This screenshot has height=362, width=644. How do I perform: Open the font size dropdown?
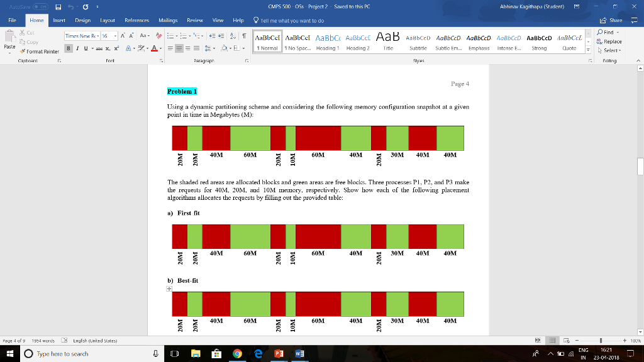(115, 37)
